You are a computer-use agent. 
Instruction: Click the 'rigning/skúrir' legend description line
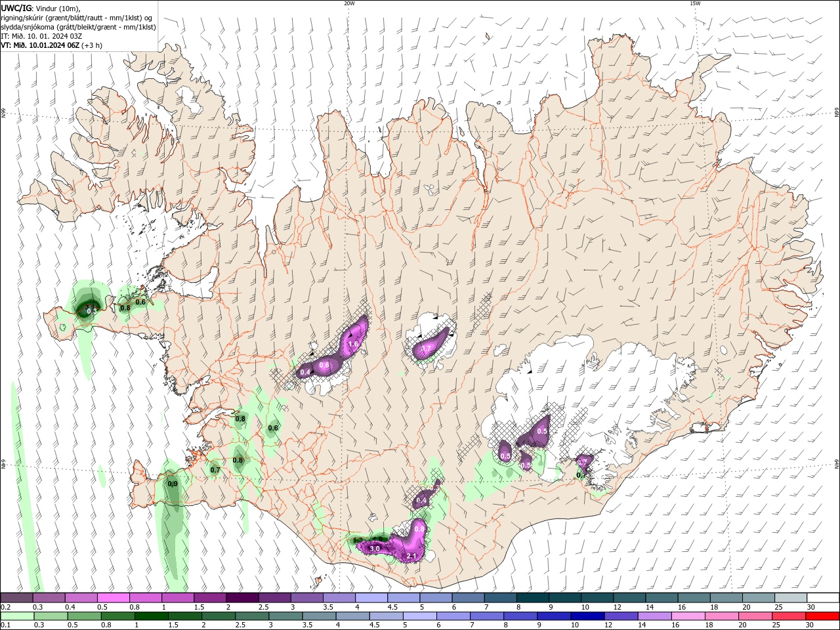point(77,18)
